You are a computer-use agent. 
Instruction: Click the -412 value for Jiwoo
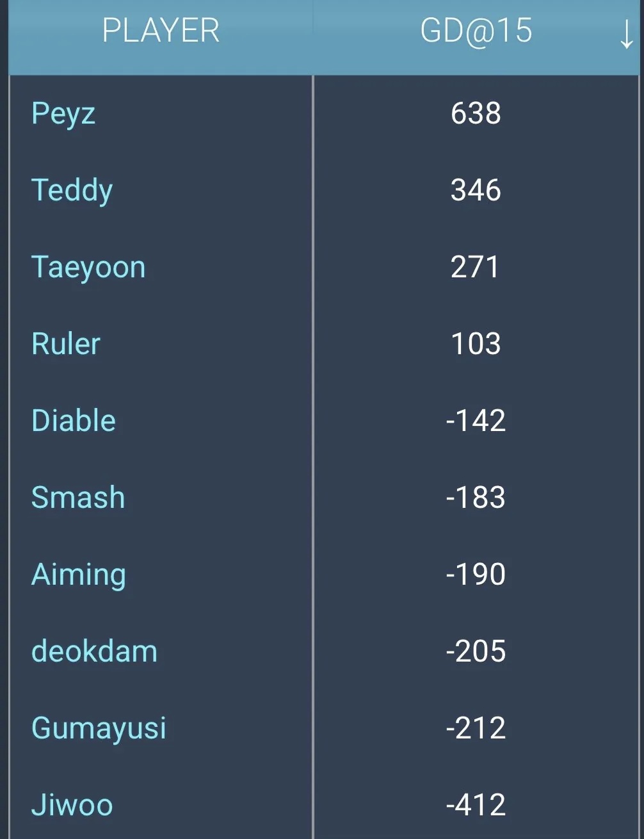click(x=476, y=805)
